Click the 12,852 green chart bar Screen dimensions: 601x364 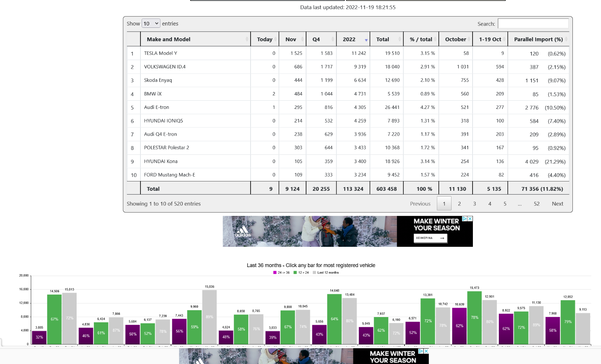pos(568,322)
